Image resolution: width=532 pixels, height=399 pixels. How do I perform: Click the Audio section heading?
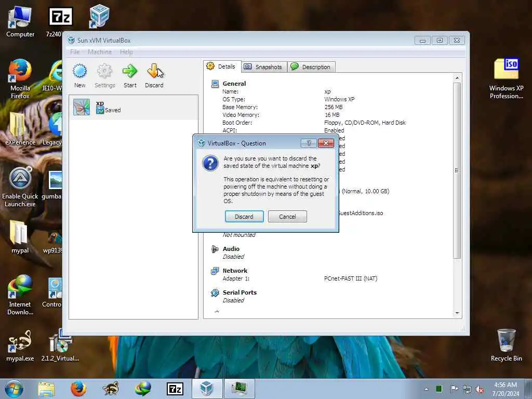pos(231,249)
